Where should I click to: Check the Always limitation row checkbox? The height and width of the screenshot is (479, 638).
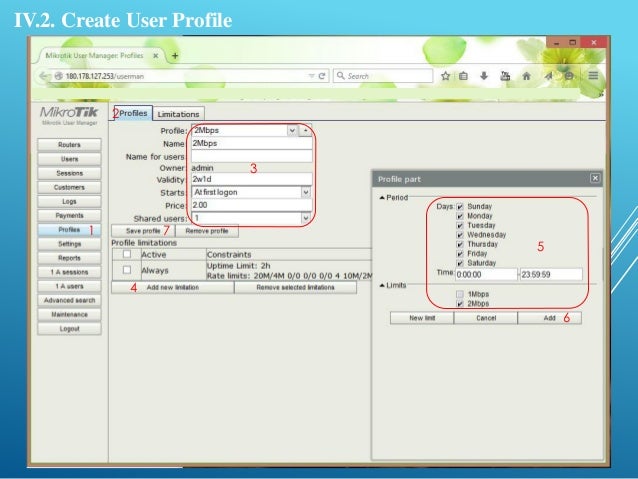click(x=127, y=270)
